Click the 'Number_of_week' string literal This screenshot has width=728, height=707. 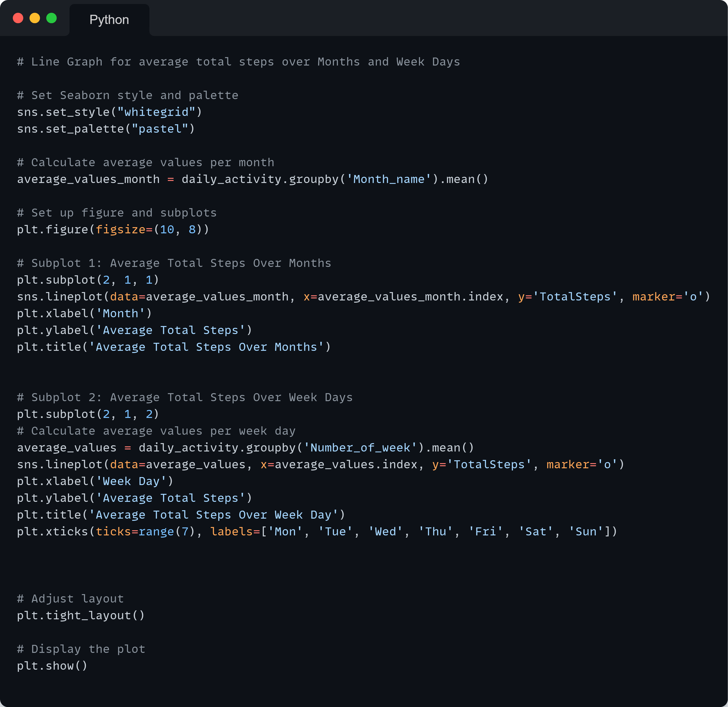pyautogui.click(x=360, y=448)
